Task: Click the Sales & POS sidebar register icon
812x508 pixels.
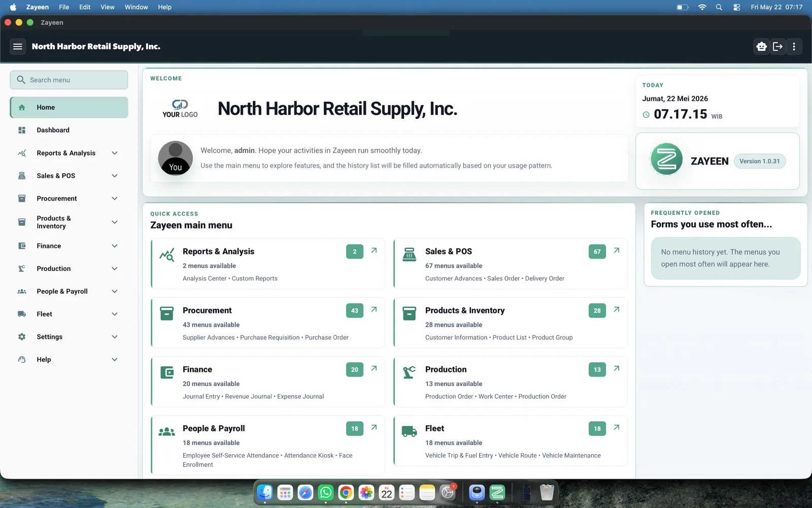Action: 22,176
